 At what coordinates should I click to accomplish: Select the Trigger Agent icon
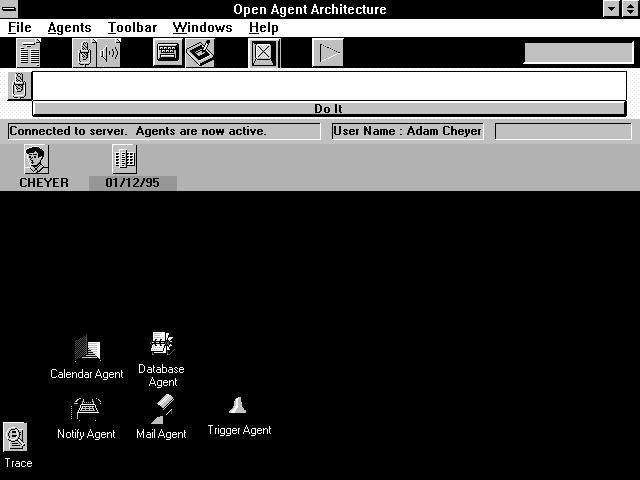(238, 405)
